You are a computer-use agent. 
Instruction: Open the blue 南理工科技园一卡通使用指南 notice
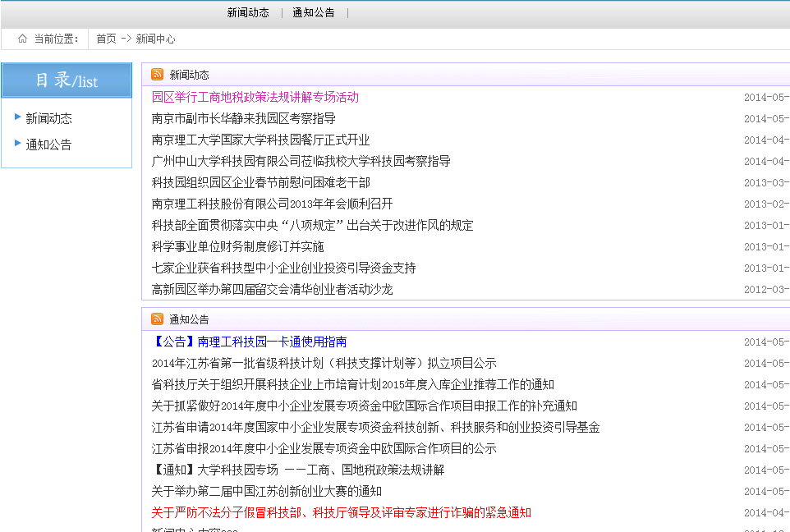point(250,342)
